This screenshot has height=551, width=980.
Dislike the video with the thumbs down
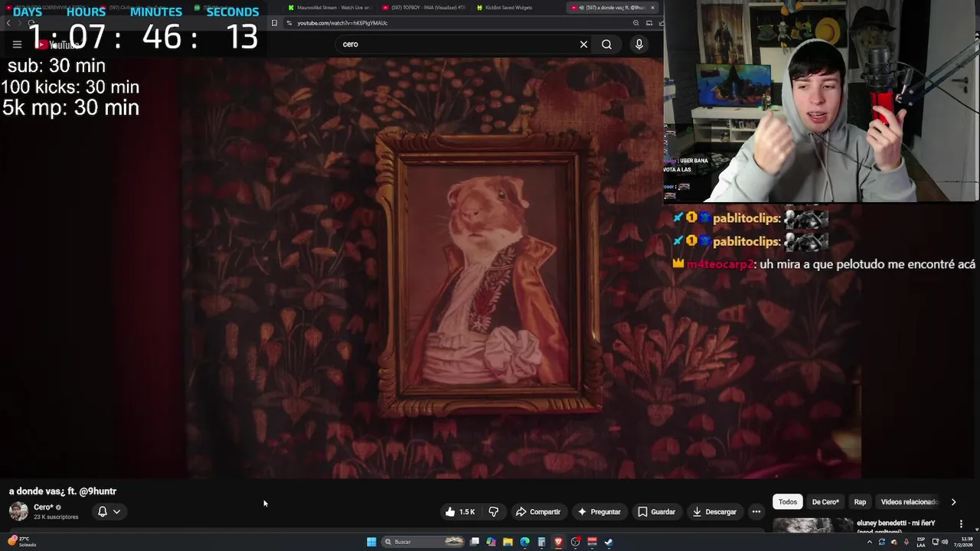[x=494, y=512]
